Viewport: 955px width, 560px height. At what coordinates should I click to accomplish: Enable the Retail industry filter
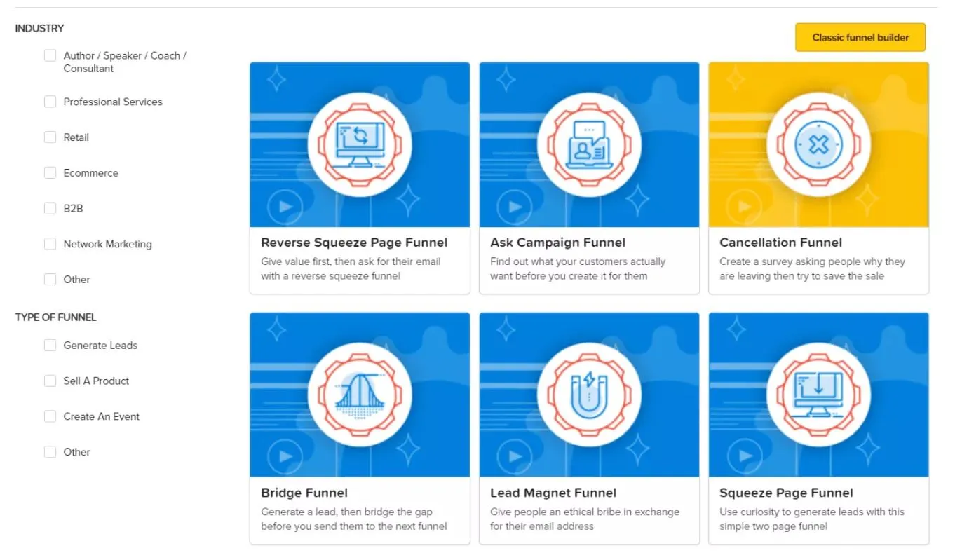point(50,137)
